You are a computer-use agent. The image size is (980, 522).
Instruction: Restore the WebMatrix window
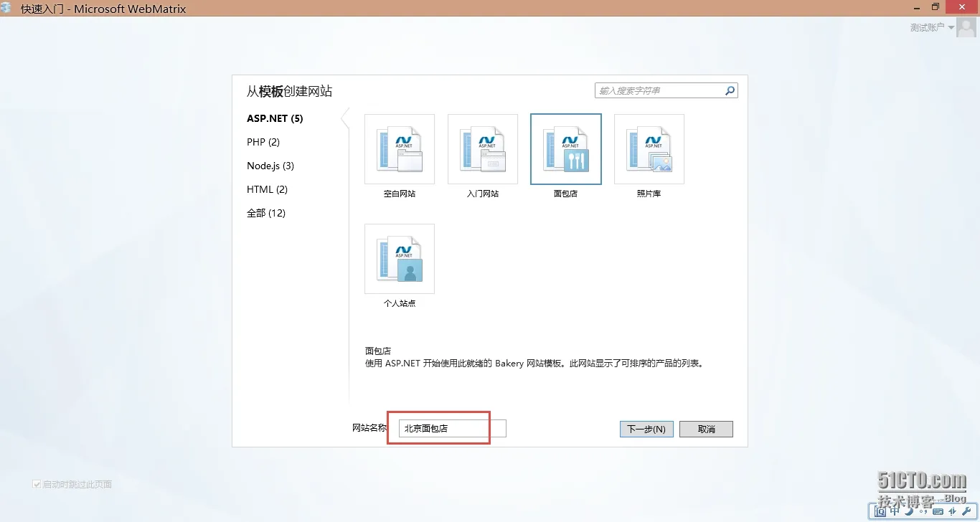coord(936,7)
